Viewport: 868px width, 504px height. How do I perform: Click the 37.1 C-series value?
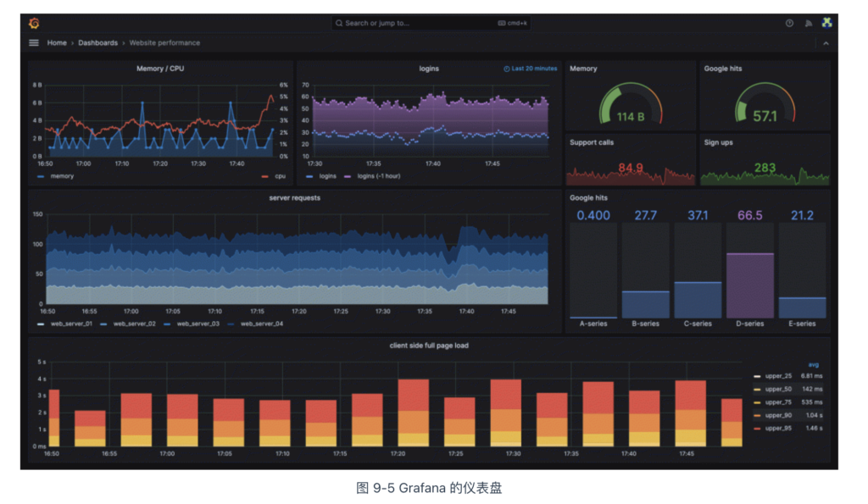[698, 215]
